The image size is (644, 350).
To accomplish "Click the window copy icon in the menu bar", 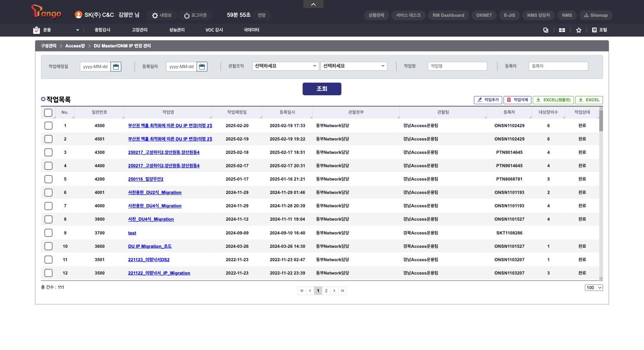I will pyautogui.click(x=546, y=30).
